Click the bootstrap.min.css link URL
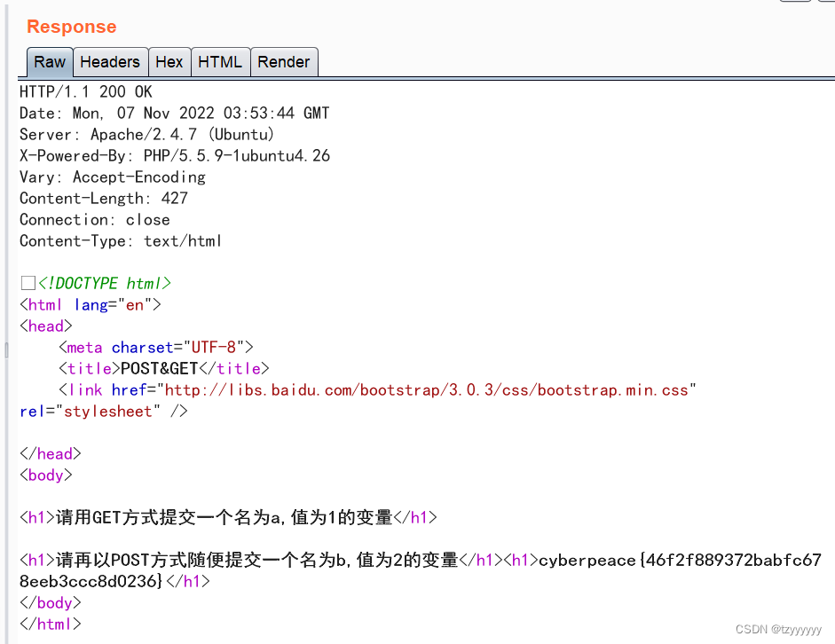Image resolution: width=835 pixels, height=644 pixels. point(427,390)
